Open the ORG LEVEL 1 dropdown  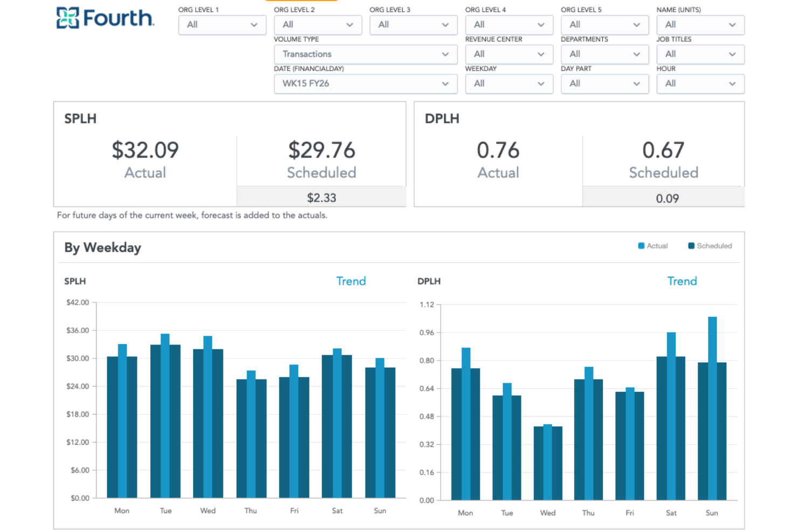[222, 25]
